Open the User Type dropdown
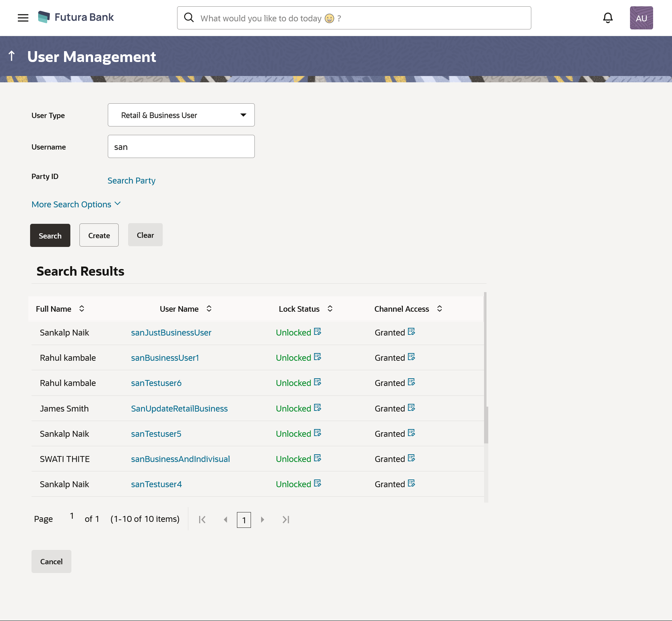The width and height of the screenshot is (672, 621). point(181,115)
